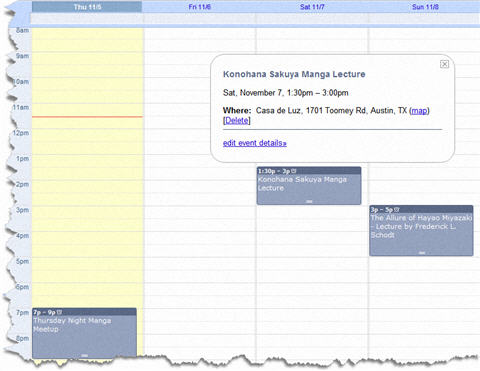Click the 1:30p – 3p event time header

pos(309,171)
